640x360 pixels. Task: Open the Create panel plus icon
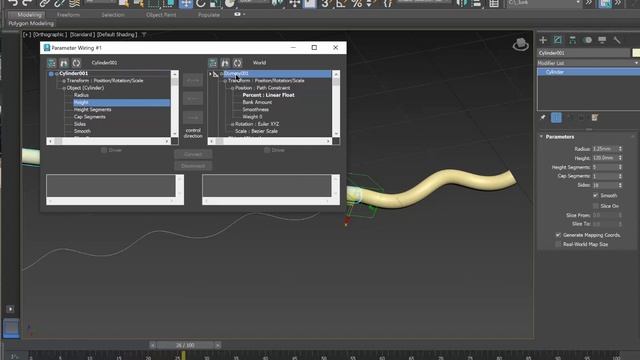pyautogui.click(x=543, y=40)
